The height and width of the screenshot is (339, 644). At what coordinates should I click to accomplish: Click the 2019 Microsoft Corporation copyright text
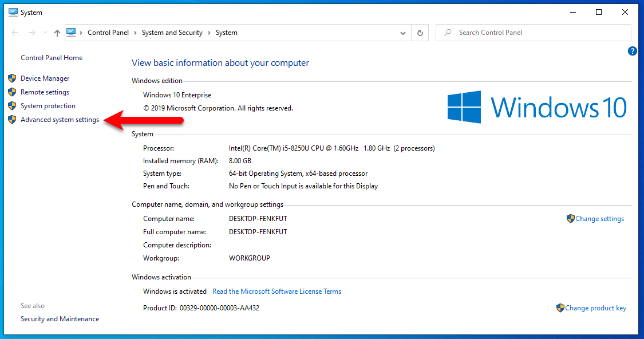coord(218,108)
